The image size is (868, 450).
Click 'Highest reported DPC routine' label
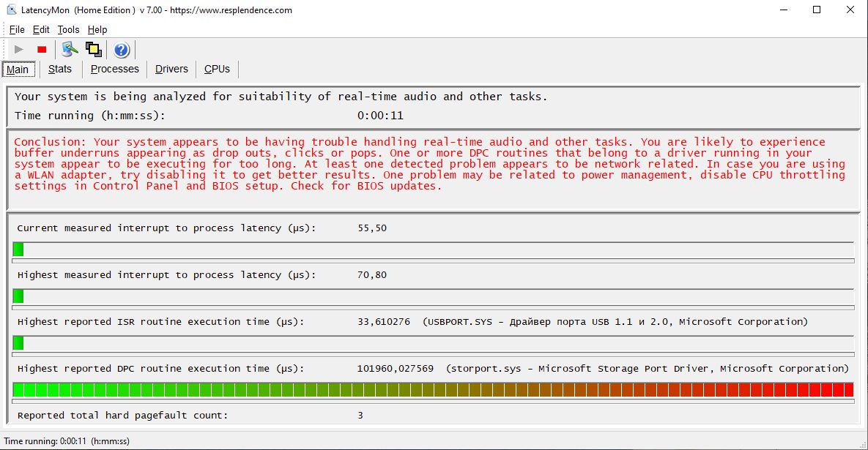point(160,369)
